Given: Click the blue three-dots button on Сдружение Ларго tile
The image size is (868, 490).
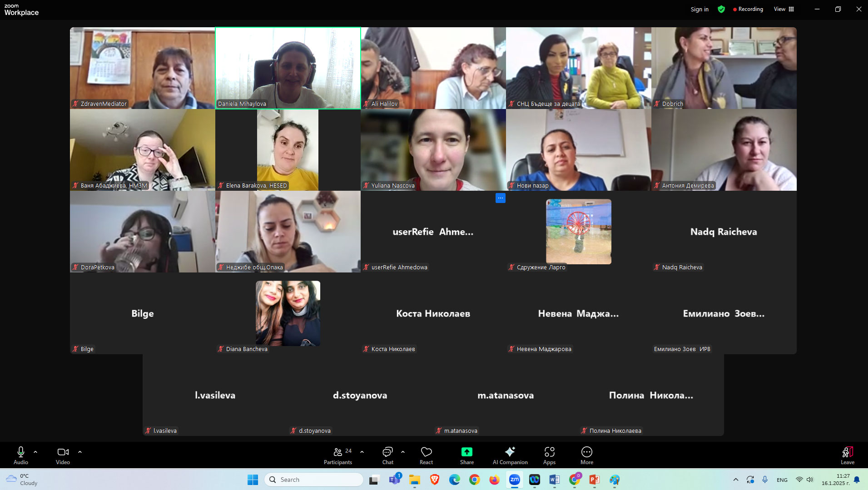Looking at the screenshot, I should click(x=501, y=198).
